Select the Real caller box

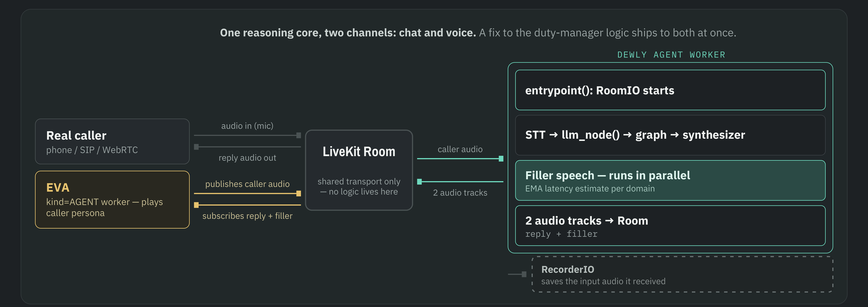[x=112, y=141]
